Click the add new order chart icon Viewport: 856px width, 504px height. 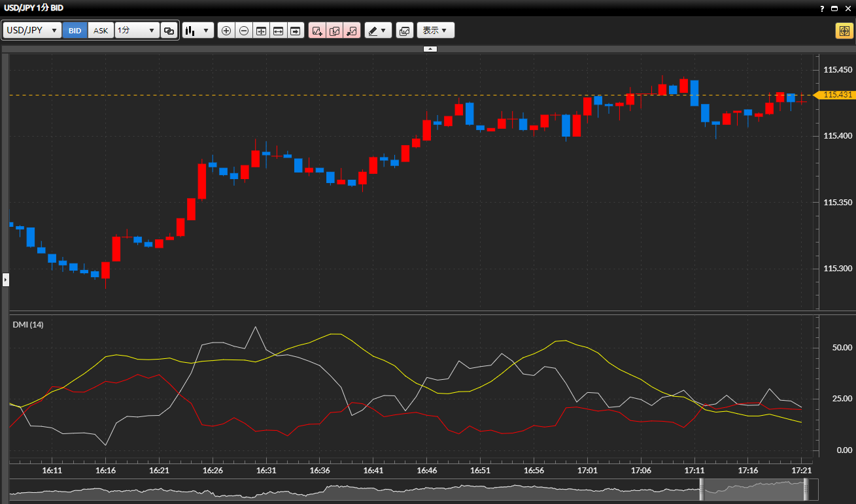[x=317, y=31]
